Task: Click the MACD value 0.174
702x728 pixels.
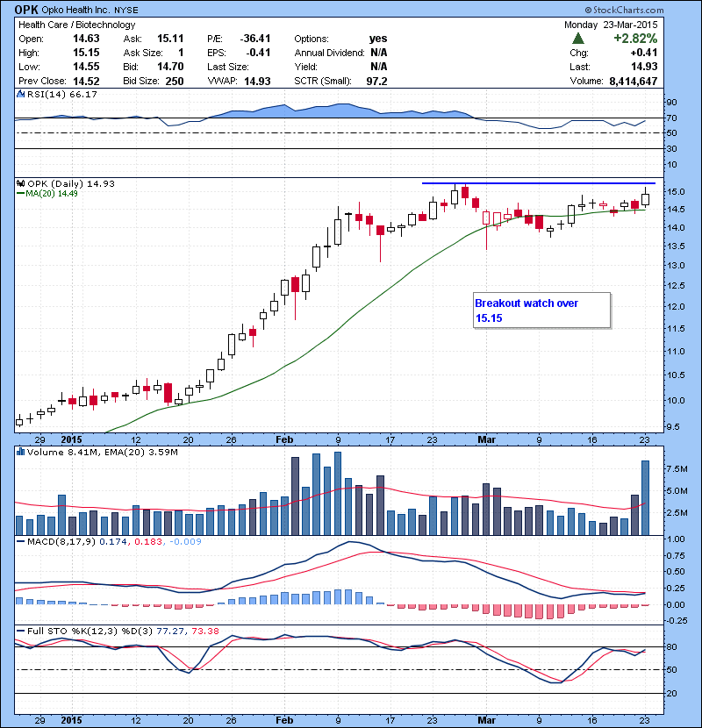Action: (112, 541)
